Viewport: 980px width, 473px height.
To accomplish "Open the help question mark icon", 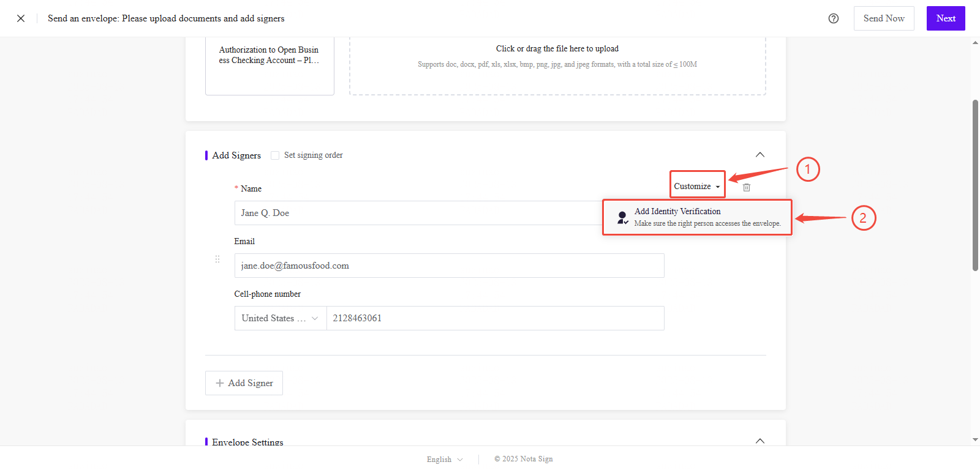I will coord(833,18).
